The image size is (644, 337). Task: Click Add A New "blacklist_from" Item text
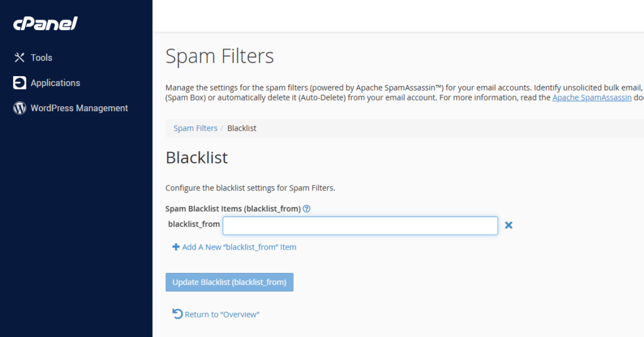coord(239,247)
